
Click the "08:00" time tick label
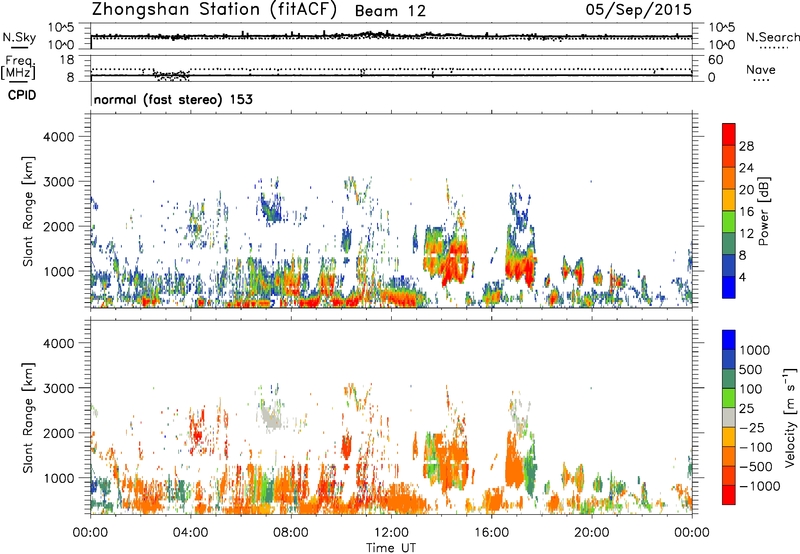(291, 533)
